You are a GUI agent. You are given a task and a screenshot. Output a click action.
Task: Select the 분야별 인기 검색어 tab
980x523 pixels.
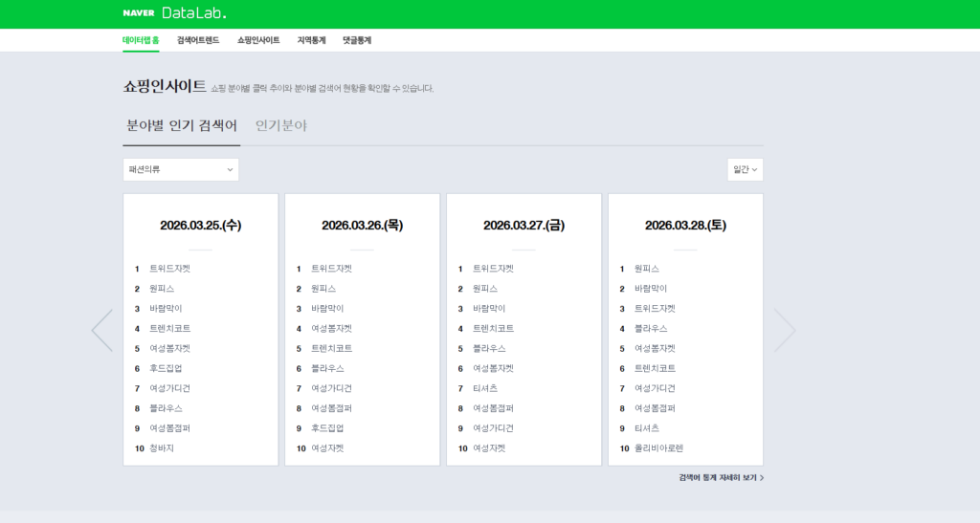coord(182,125)
